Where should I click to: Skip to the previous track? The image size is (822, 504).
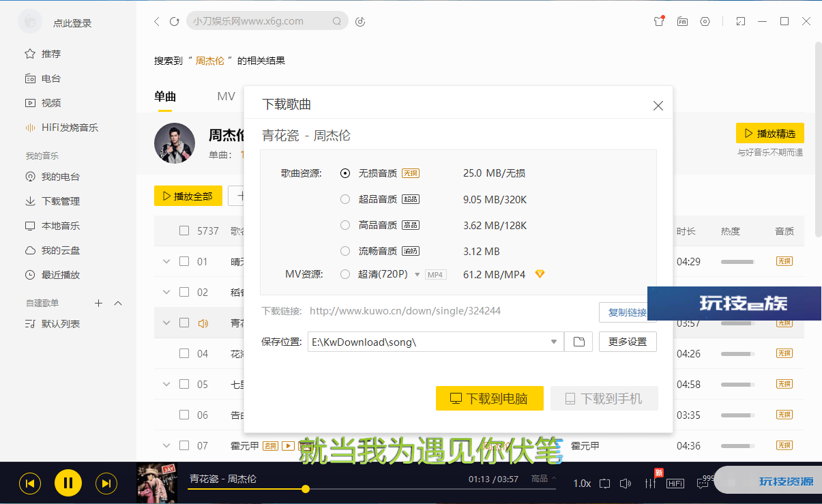coord(30,484)
